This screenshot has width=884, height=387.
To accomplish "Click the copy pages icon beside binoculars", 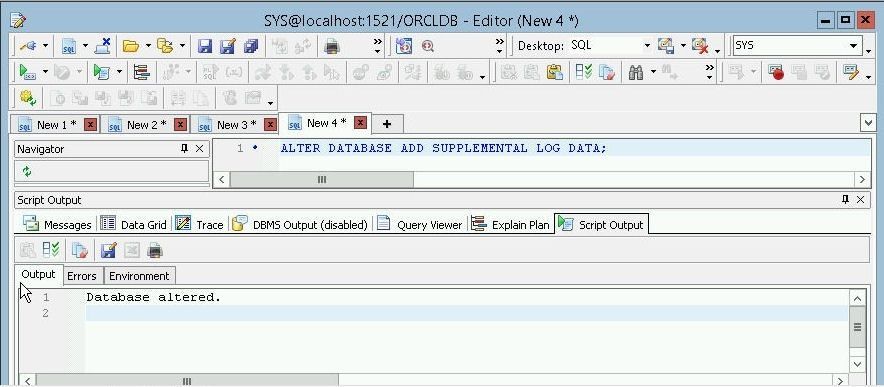I will click(607, 72).
